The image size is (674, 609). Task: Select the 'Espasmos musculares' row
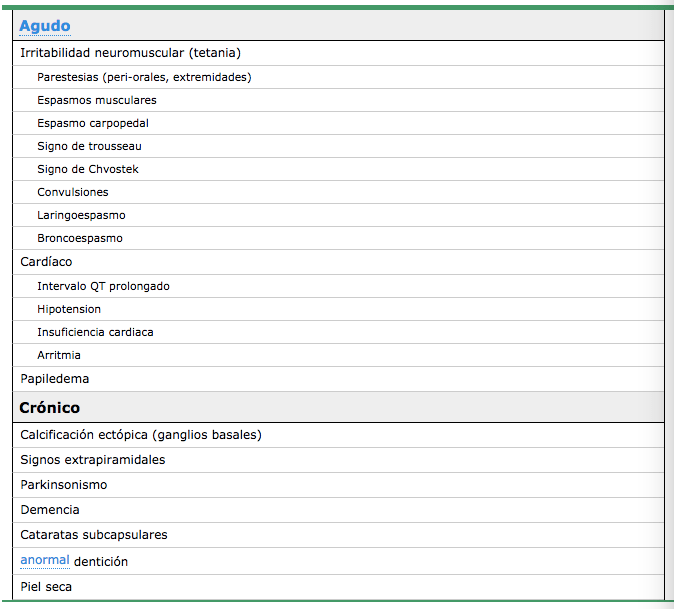(x=97, y=100)
